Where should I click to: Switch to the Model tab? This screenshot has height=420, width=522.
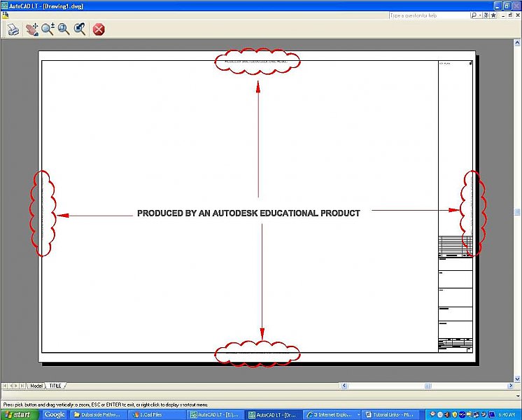coord(36,386)
